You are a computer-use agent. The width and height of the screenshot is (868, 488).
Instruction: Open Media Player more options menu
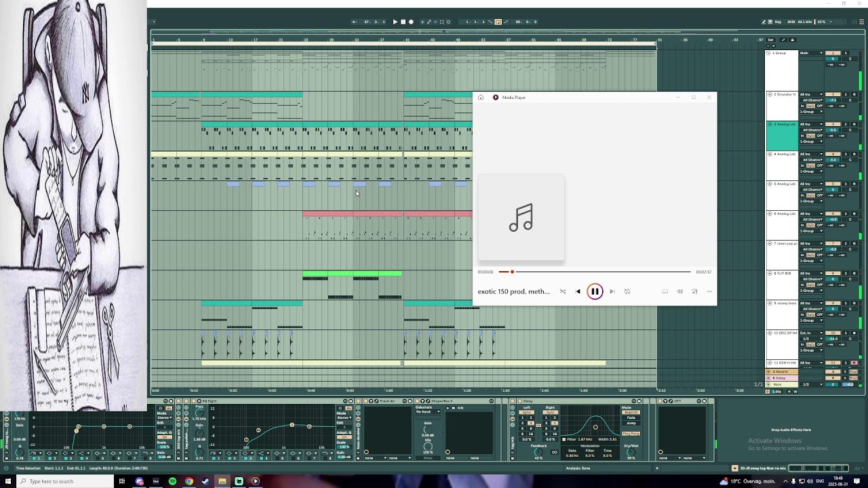click(x=709, y=291)
